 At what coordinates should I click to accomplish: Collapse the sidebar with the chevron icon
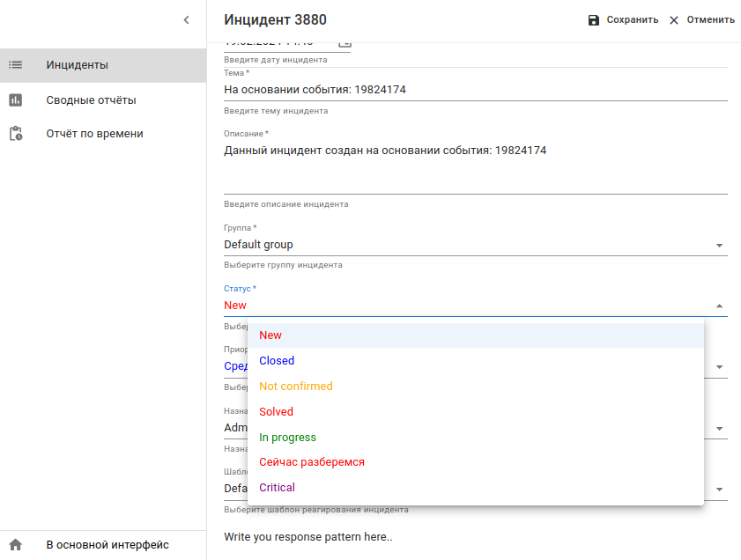(x=186, y=19)
